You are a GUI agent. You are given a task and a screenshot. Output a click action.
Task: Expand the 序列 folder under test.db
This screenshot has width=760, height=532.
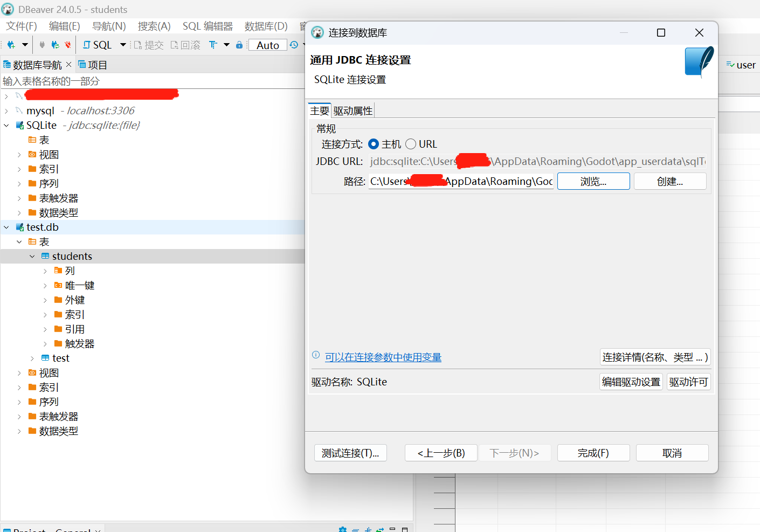pos(19,402)
